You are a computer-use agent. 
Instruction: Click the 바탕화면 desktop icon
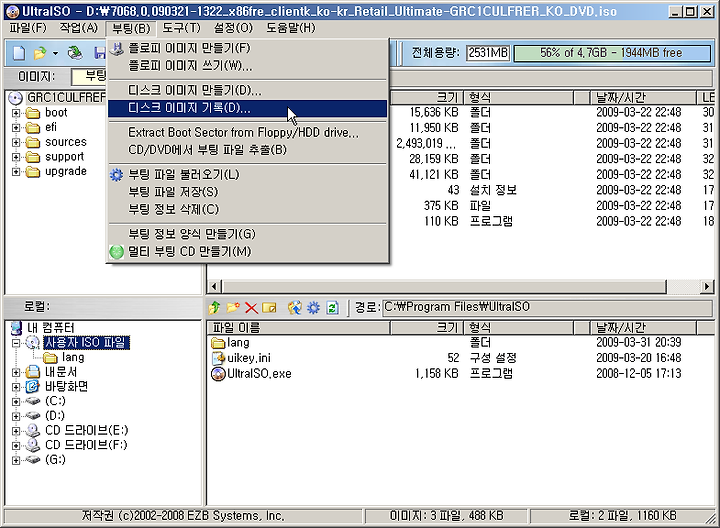pos(33,387)
